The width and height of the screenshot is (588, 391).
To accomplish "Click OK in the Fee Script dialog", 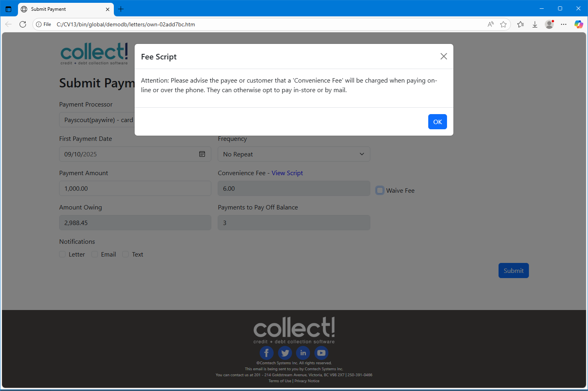I will (x=437, y=122).
